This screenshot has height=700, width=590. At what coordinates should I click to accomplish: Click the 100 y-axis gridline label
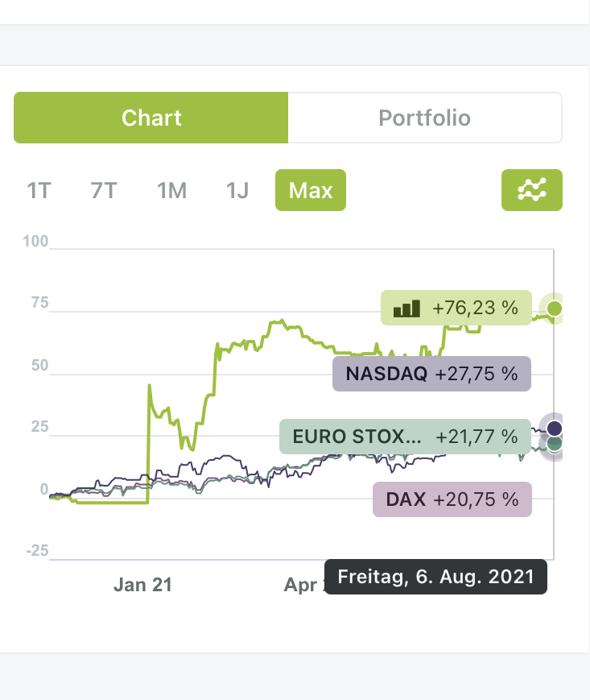coord(36,242)
